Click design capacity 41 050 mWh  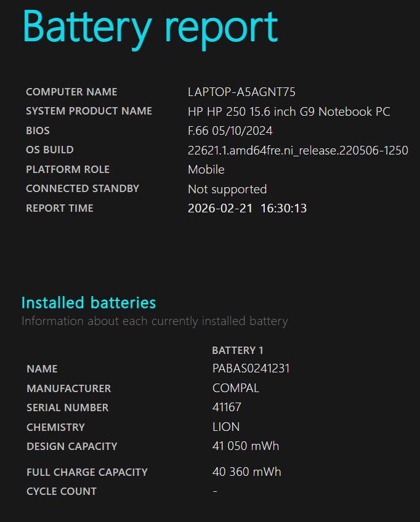coord(245,446)
